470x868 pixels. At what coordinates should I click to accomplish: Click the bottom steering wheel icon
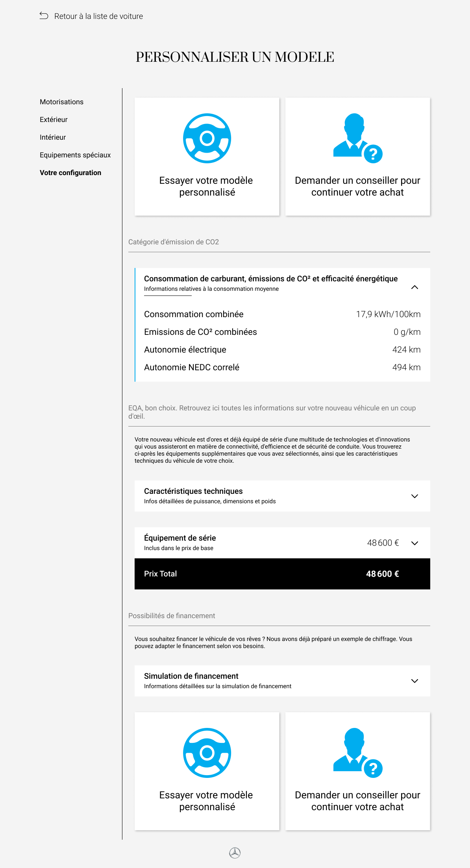(x=207, y=753)
